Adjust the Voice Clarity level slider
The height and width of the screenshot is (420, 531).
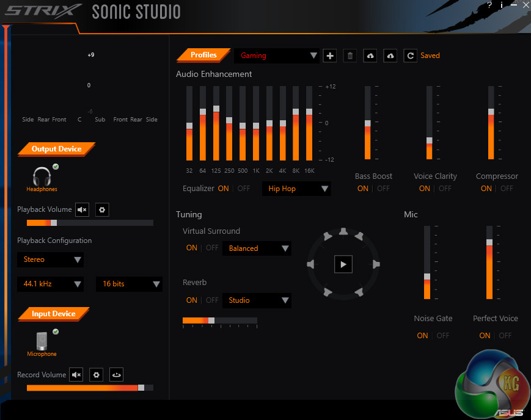pyautogui.click(x=429, y=123)
